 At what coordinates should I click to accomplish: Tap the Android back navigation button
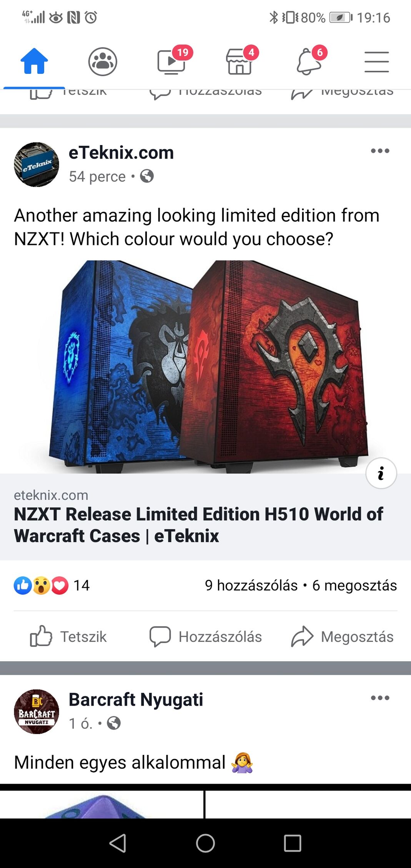(118, 843)
